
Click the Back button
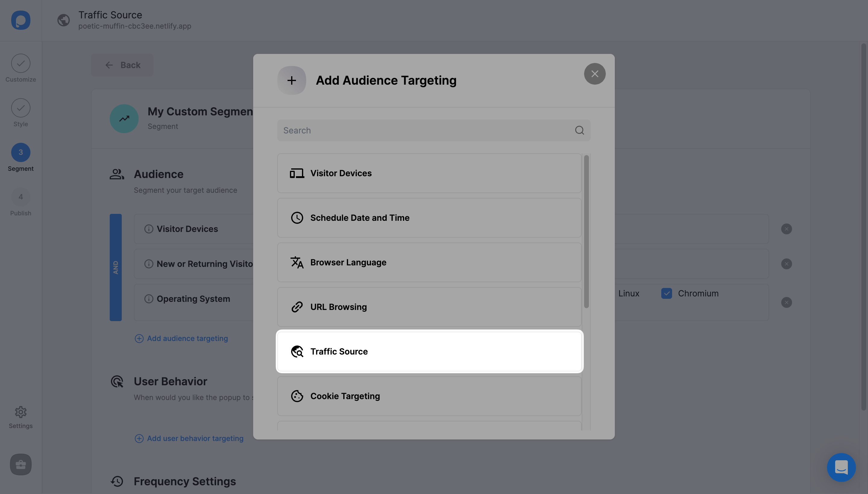(122, 65)
